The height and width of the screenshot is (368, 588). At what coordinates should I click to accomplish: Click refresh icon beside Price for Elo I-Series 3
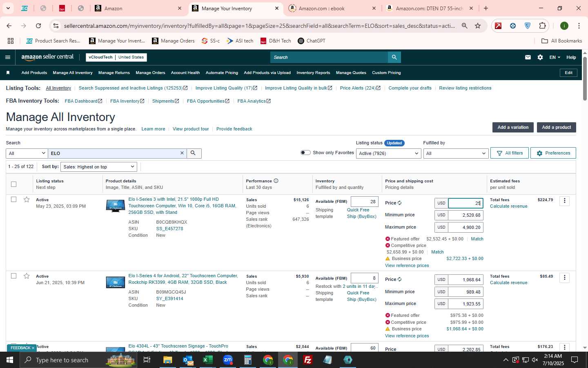[400, 203]
